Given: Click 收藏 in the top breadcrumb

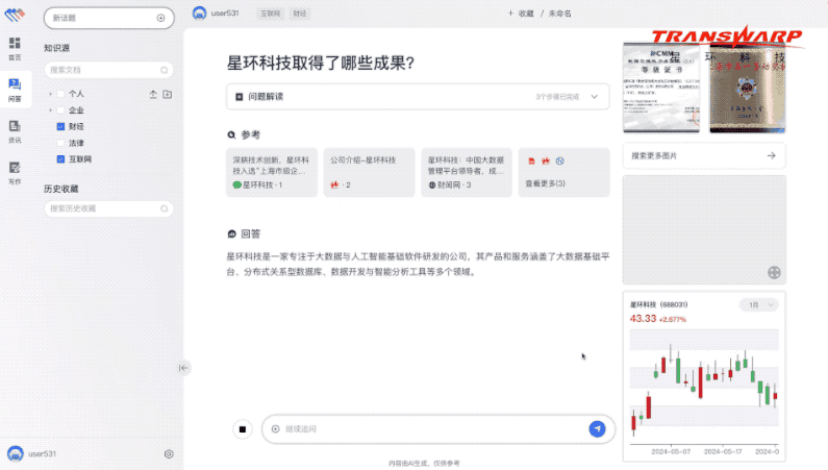Looking at the screenshot, I should pyautogui.click(x=526, y=13).
